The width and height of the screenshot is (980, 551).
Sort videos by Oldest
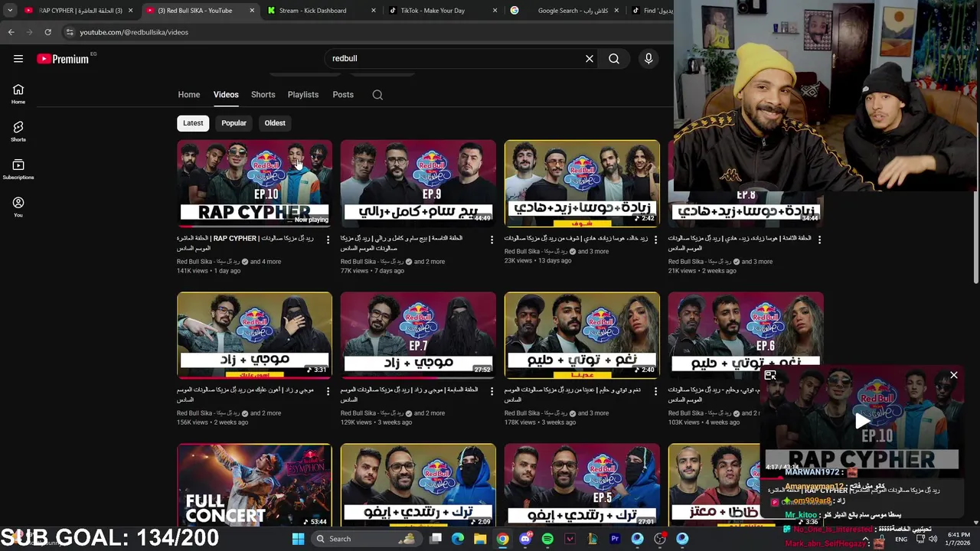[x=275, y=123]
